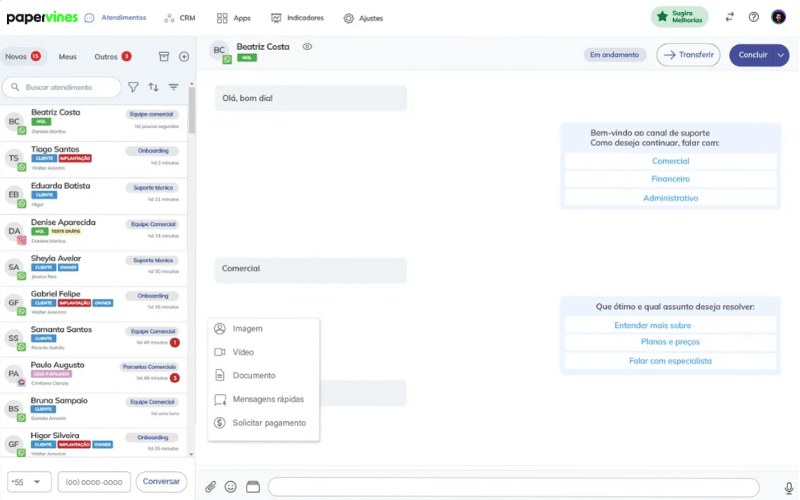Open Beatriz Costa conversation in list
Viewport: 800px width, 500px height.
point(94,122)
